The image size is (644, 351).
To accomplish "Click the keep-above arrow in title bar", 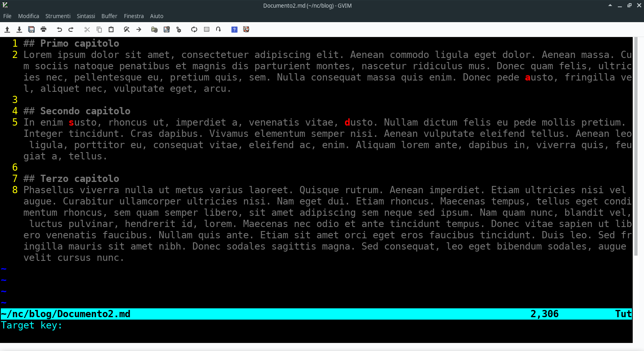I will (610, 5).
